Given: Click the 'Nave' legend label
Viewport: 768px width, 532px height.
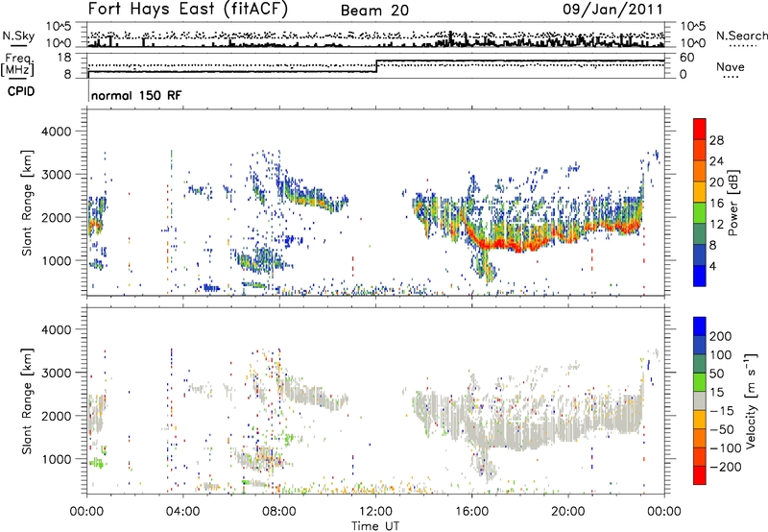Looking at the screenshot, I should (731, 66).
